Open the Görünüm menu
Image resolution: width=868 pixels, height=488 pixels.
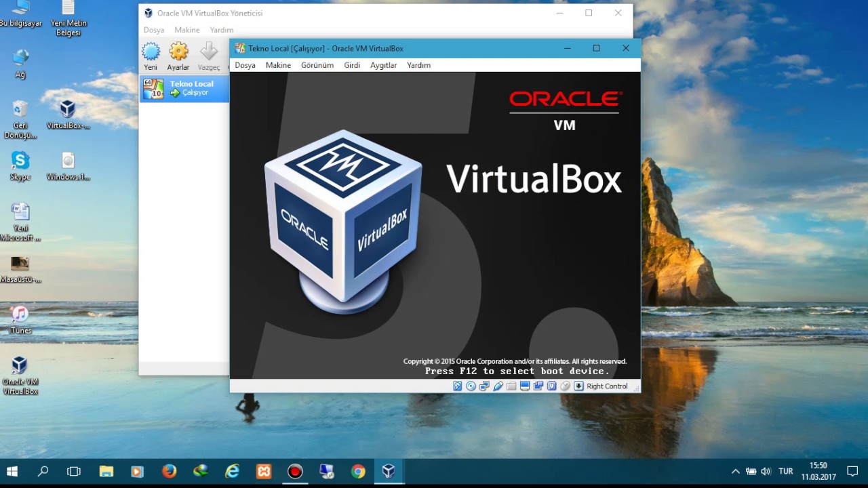point(317,65)
